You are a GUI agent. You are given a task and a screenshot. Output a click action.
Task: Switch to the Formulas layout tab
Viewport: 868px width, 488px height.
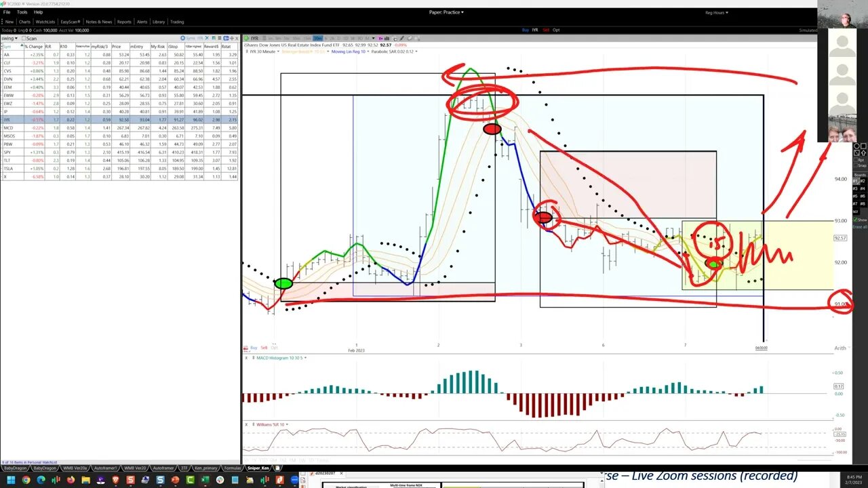(x=233, y=468)
